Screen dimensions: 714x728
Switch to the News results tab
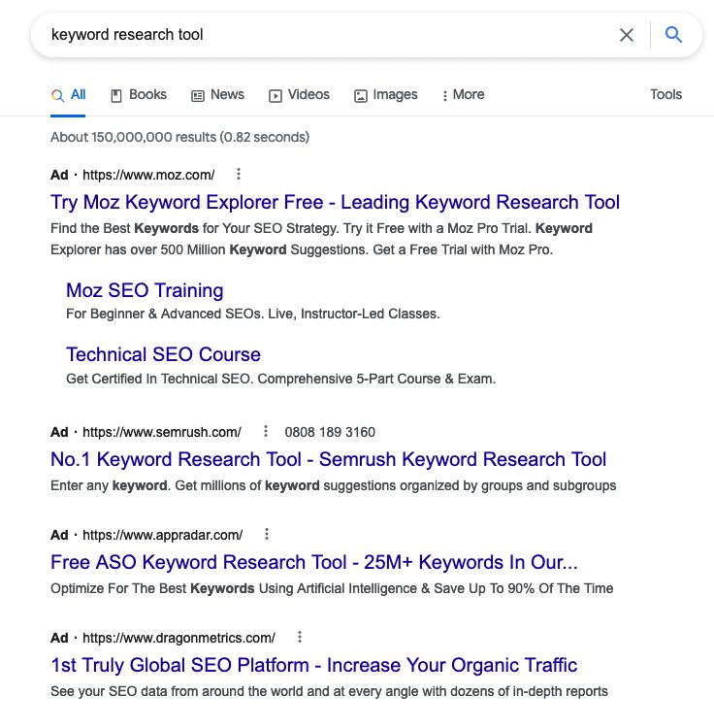[x=217, y=95]
